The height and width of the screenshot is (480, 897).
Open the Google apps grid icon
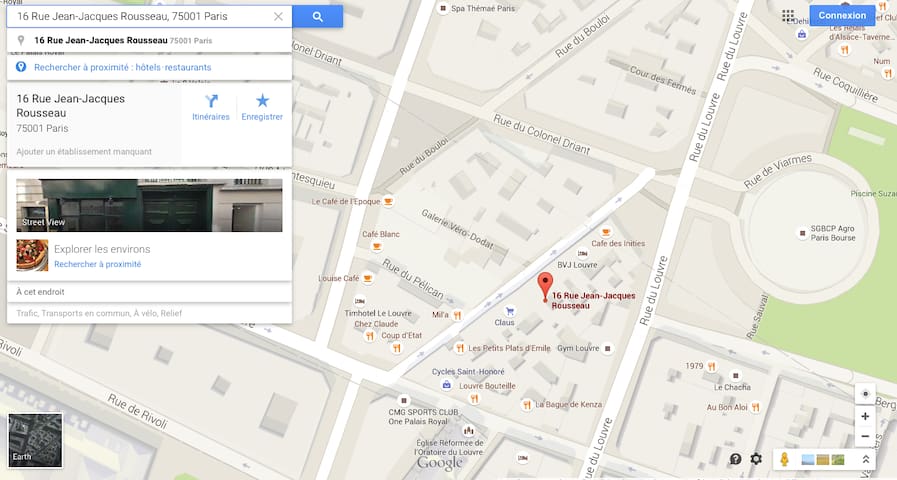788,15
